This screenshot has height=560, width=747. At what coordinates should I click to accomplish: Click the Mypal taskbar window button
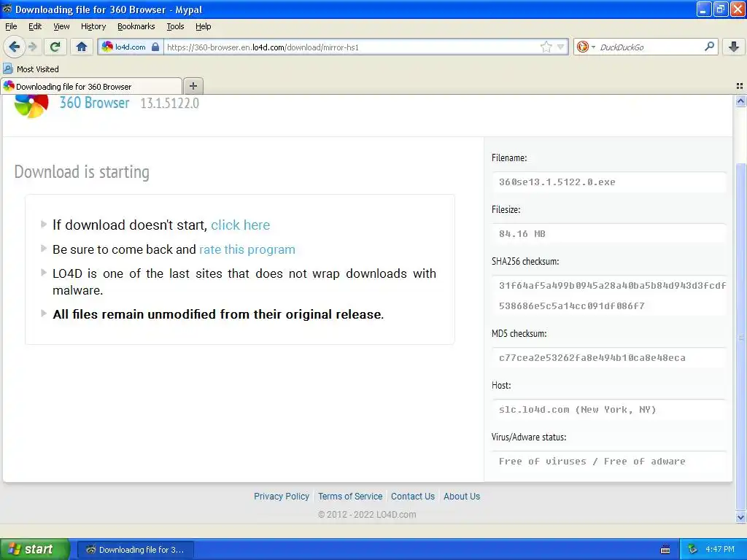135,550
